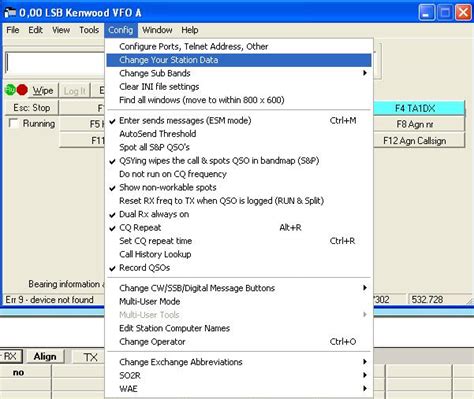Select Change Your Station Data
Screen dimensions: 474x399
[239, 60]
